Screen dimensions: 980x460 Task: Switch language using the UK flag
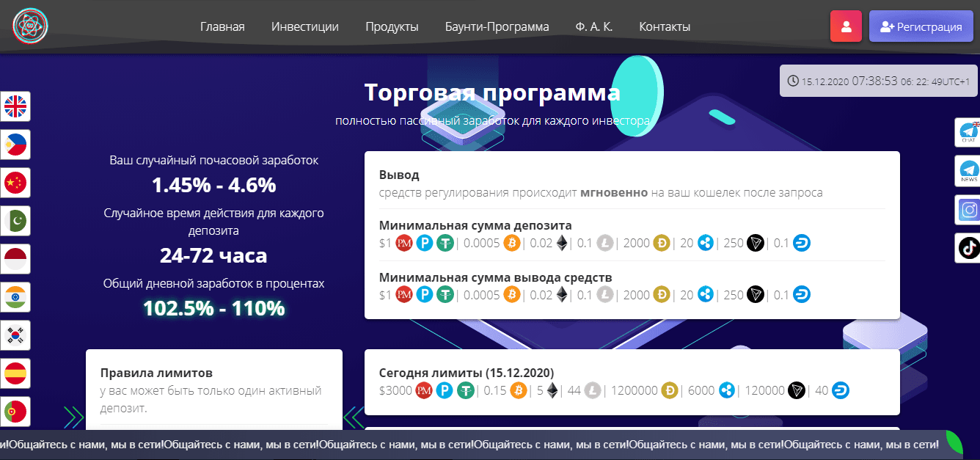[15, 107]
